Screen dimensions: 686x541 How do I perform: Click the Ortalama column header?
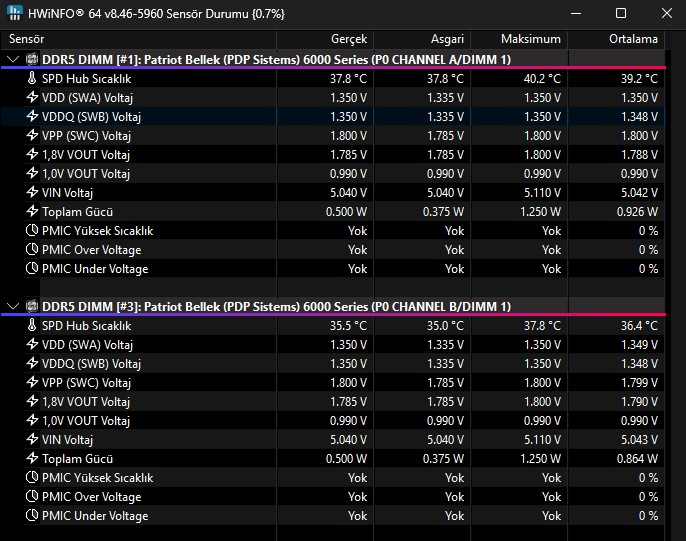pos(616,39)
